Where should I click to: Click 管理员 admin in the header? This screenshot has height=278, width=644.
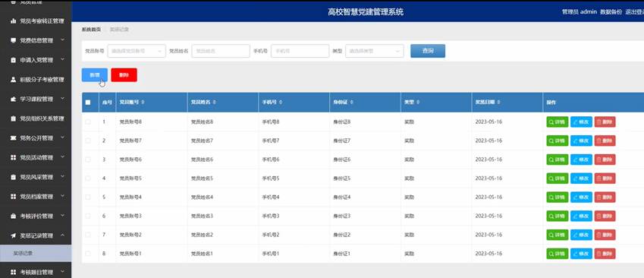coord(579,12)
